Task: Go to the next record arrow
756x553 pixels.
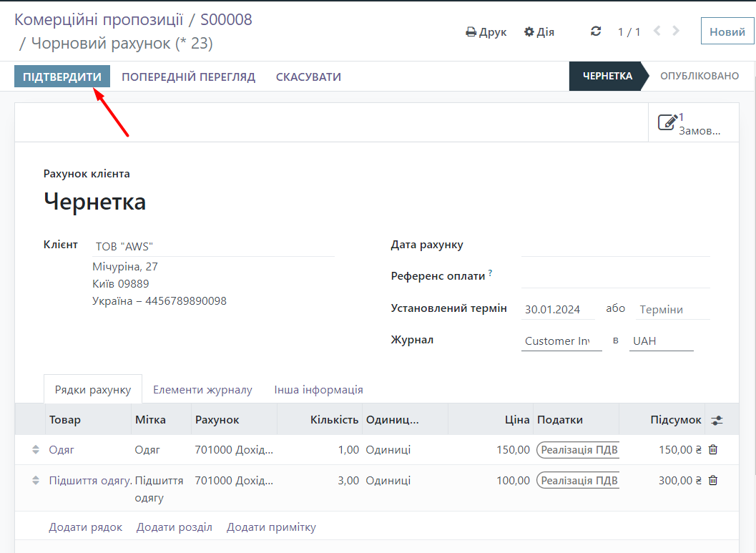Action: coord(676,31)
